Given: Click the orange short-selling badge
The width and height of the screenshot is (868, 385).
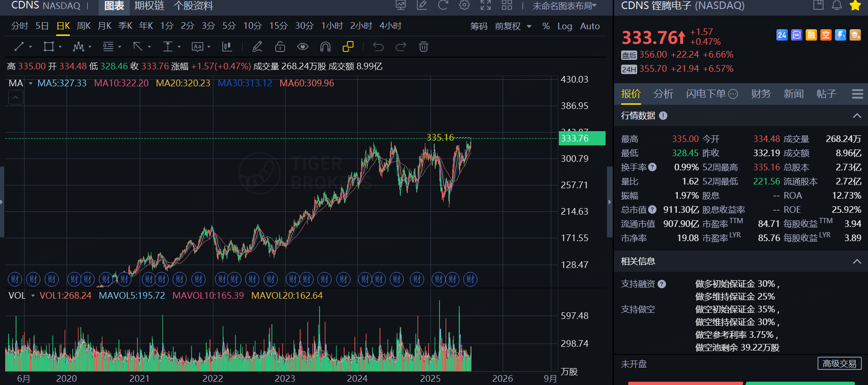Looking at the screenshot, I should [826, 35].
